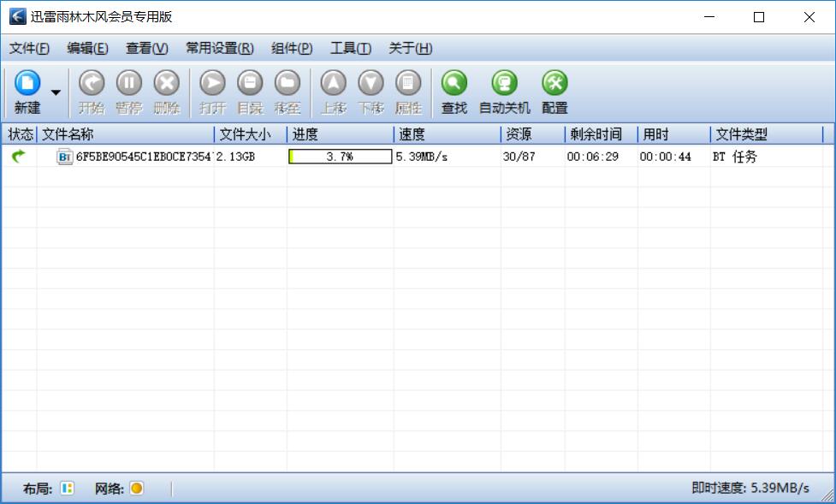The image size is (836, 504).
Task: Sort by 文件大小 column header
Action: click(x=251, y=134)
